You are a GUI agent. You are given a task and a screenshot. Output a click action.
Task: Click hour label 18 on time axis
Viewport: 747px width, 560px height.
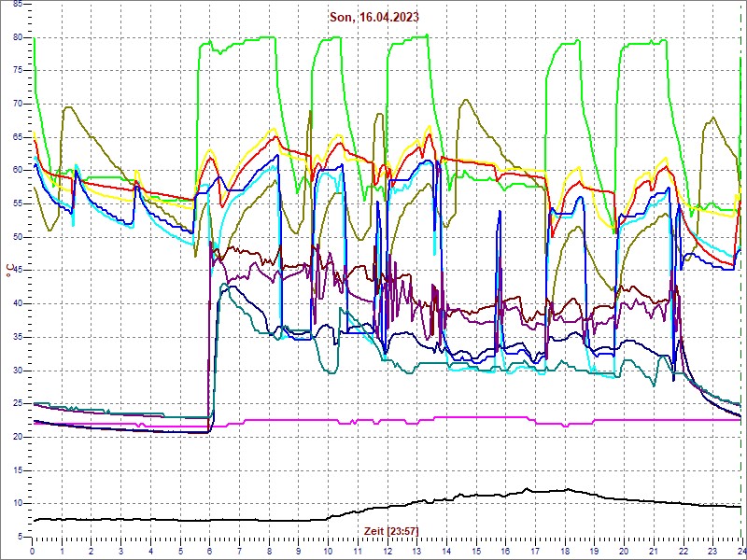click(x=564, y=551)
